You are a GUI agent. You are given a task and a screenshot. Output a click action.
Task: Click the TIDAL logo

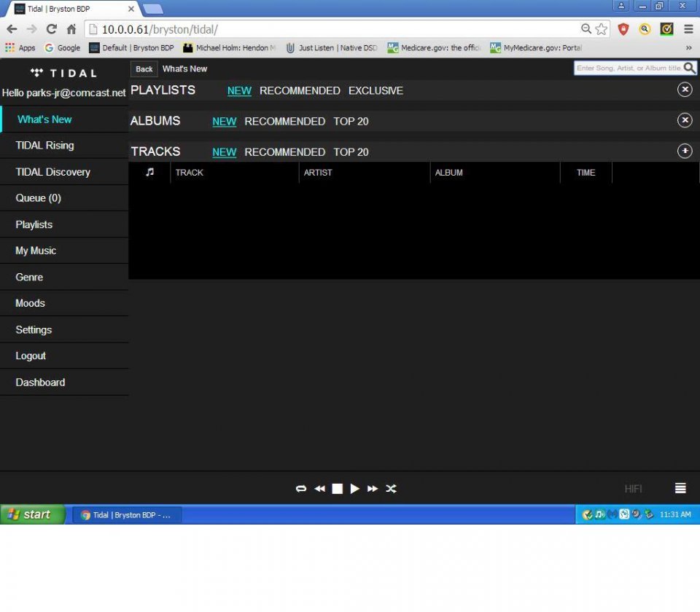[63, 73]
